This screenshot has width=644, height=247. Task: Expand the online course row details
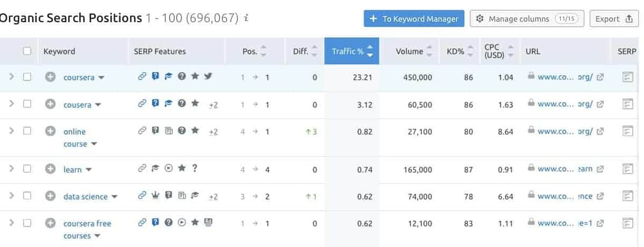point(11,131)
